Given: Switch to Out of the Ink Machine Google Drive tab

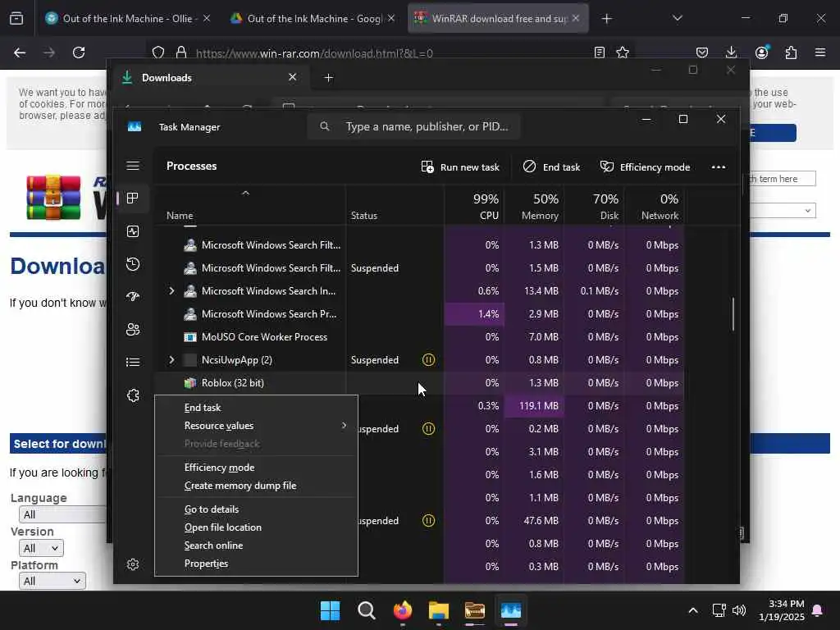Looking at the screenshot, I should pyautogui.click(x=314, y=18).
